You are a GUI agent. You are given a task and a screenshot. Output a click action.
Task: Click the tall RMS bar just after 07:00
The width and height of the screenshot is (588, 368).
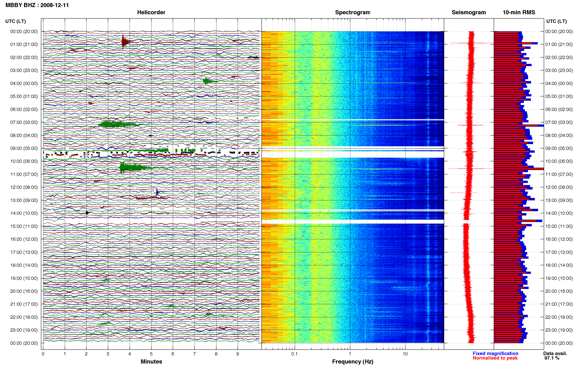pos(519,126)
